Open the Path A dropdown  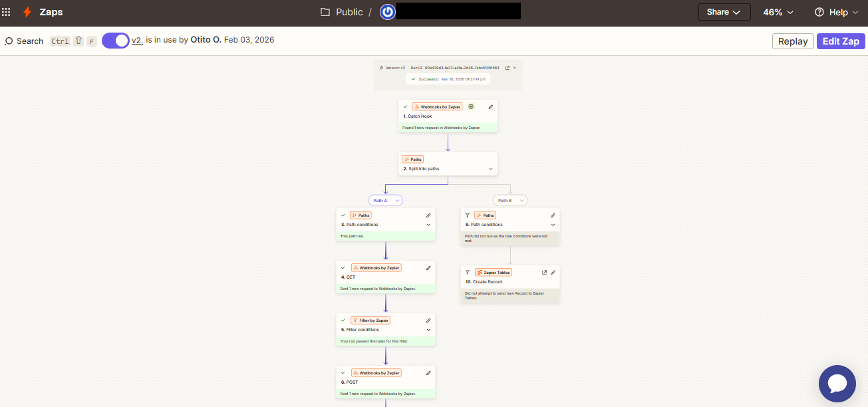(x=386, y=200)
